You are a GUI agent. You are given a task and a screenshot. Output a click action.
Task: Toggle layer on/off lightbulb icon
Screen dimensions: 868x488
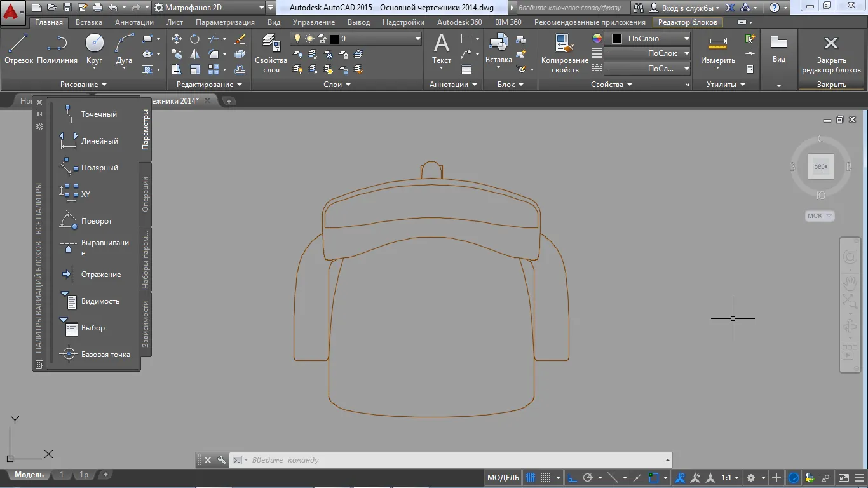(297, 39)
